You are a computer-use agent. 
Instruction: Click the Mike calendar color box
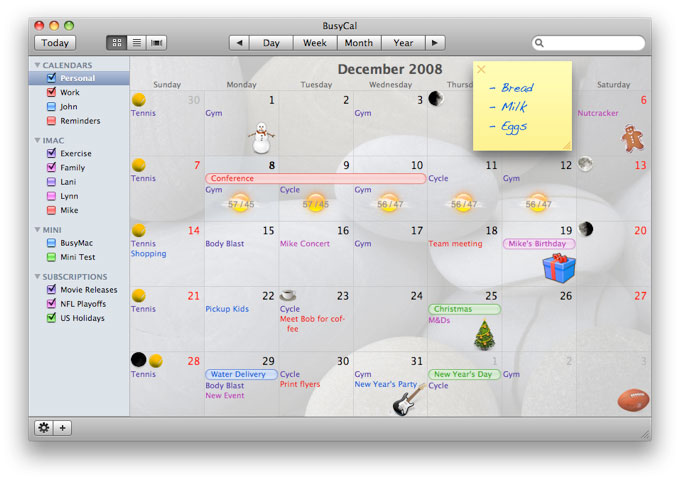pyautogui.click(x=51, y=210)
